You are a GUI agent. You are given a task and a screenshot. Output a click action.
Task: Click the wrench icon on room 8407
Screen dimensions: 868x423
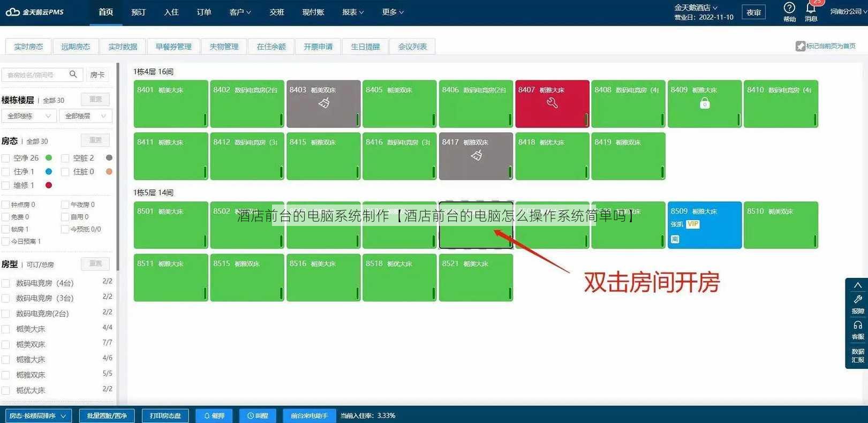coord(552,103)
